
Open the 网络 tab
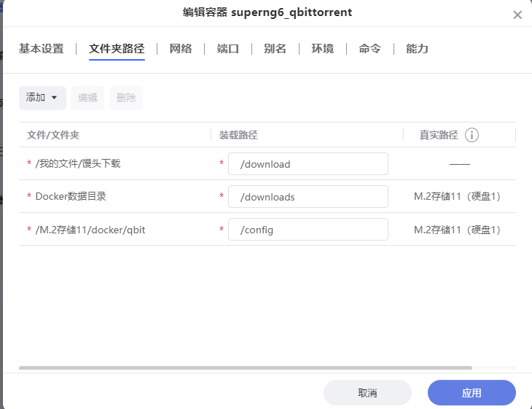point(181,49)
